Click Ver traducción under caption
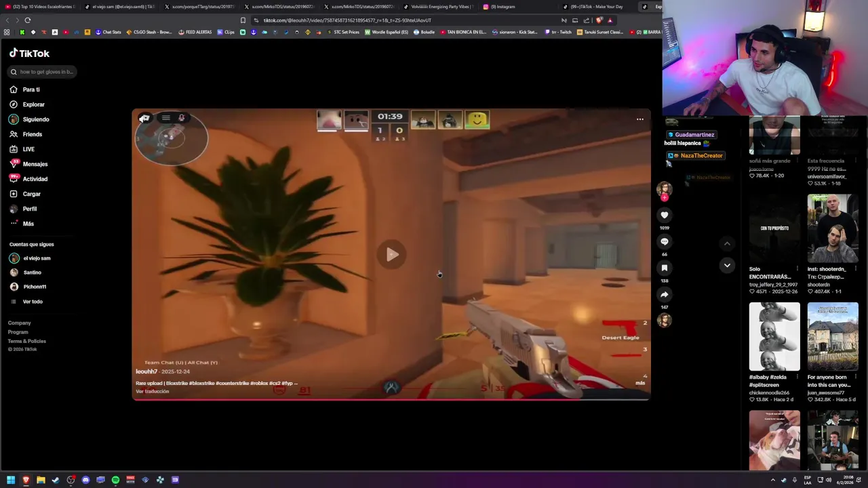Screen dimensions: 868x488 coord(152,391)
